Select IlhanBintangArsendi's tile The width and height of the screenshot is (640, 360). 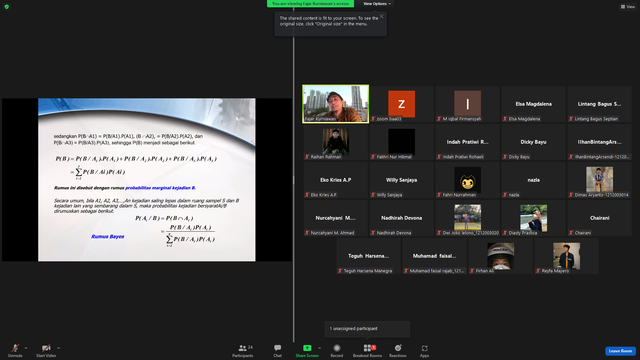coord(600,142)
